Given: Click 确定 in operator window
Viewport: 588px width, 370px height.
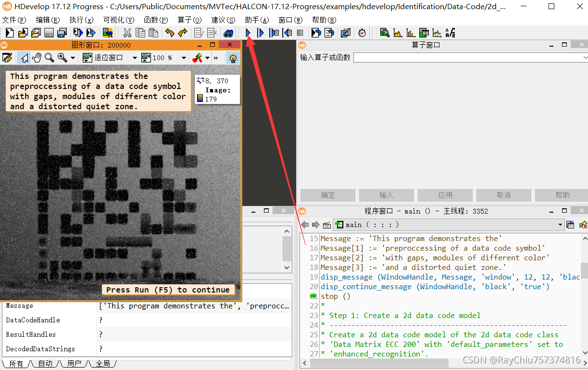Looking at the screenshot, I should (x=328, y=195).
